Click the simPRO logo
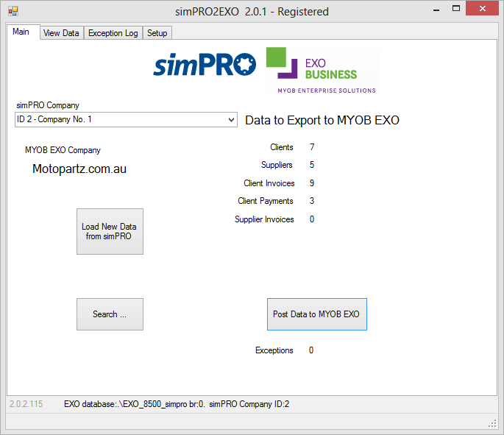 click(204, 65)
